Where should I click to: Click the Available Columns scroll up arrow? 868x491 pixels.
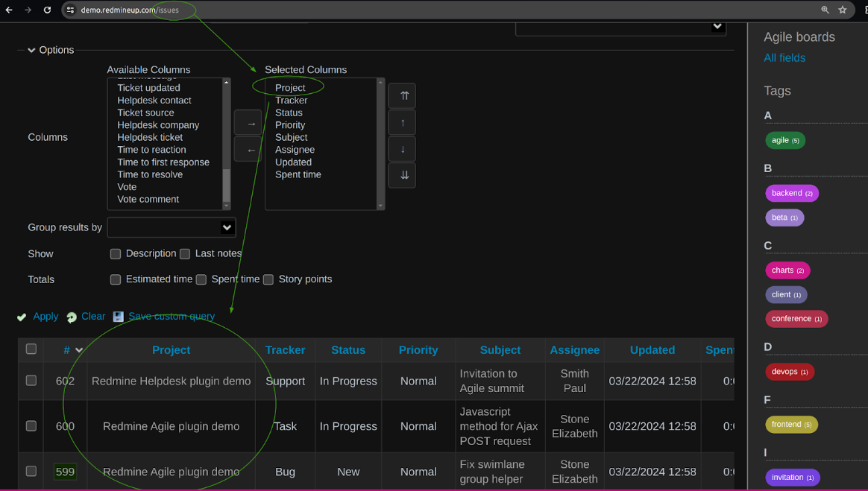coord(226,82)
